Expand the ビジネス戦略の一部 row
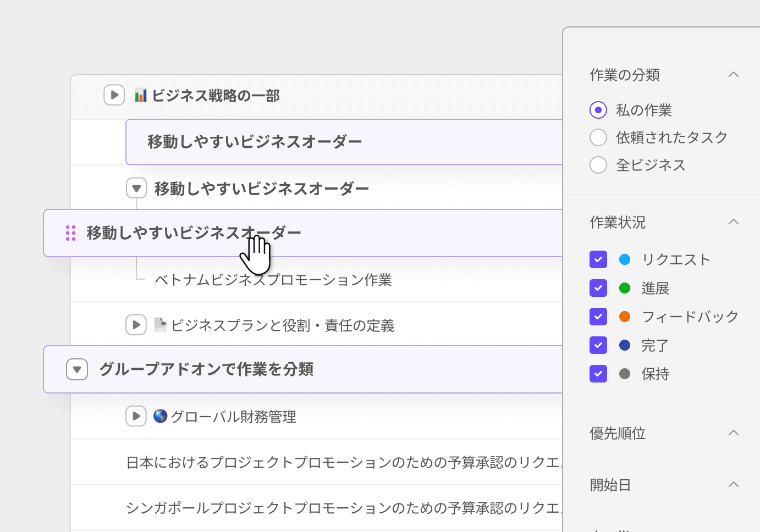Screen dimensions: 760x532 (114, 95)
